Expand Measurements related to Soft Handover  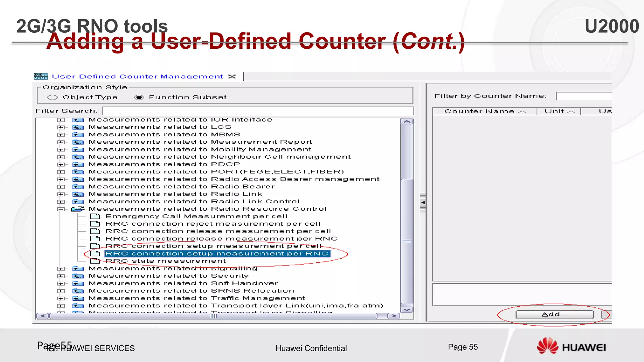(61, 284)
